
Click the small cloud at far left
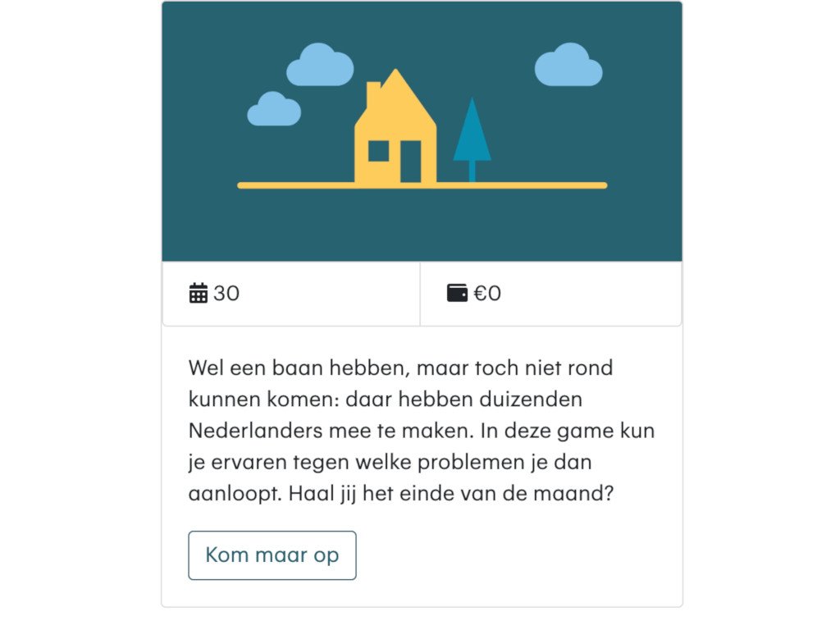click(x=274, y=110)
